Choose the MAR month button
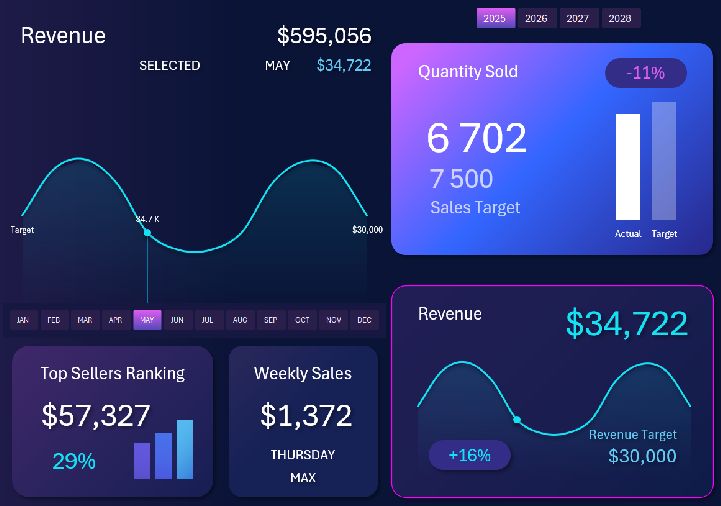This screenshot has height=506, width=721. tap(85, 320)
